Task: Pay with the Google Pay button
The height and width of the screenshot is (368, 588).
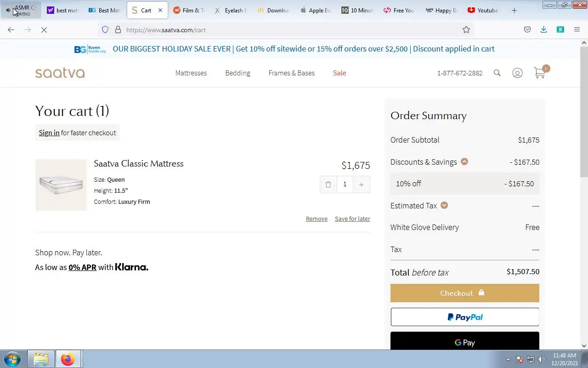Action: click(465, 341)
